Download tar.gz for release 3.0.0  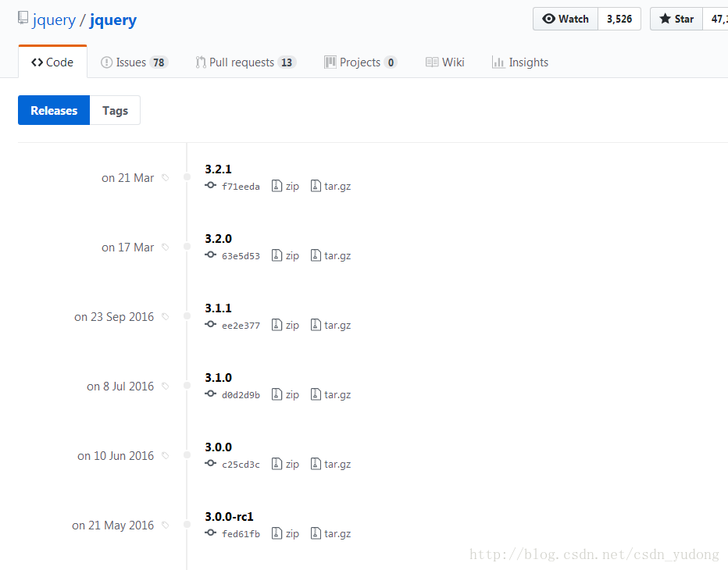click(330, 464)
